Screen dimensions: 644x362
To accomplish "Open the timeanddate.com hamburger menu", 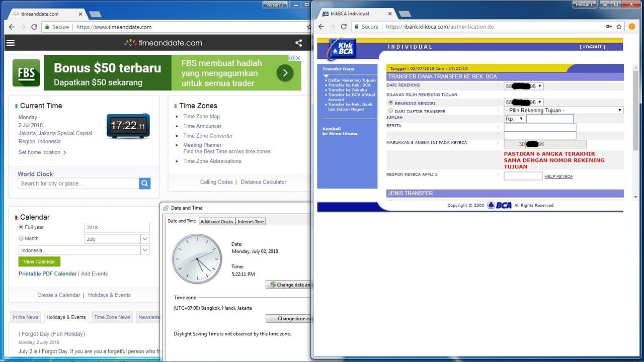I will 11,43.
